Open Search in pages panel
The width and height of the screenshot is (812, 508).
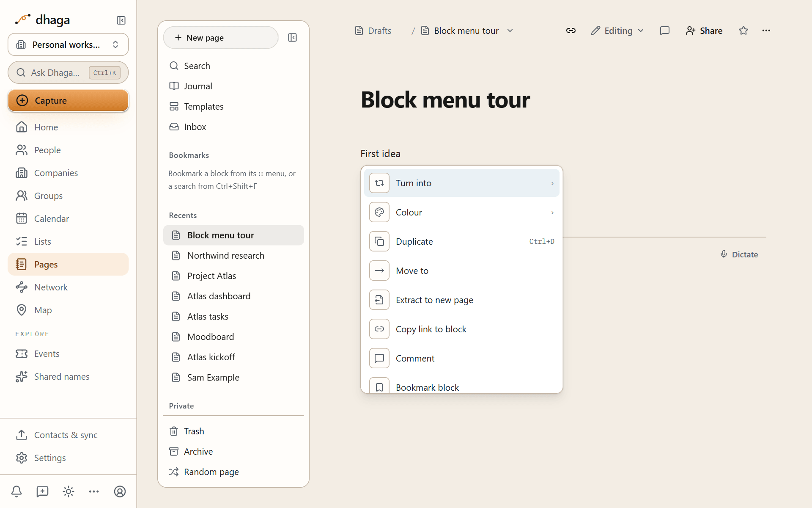[233, 66]
